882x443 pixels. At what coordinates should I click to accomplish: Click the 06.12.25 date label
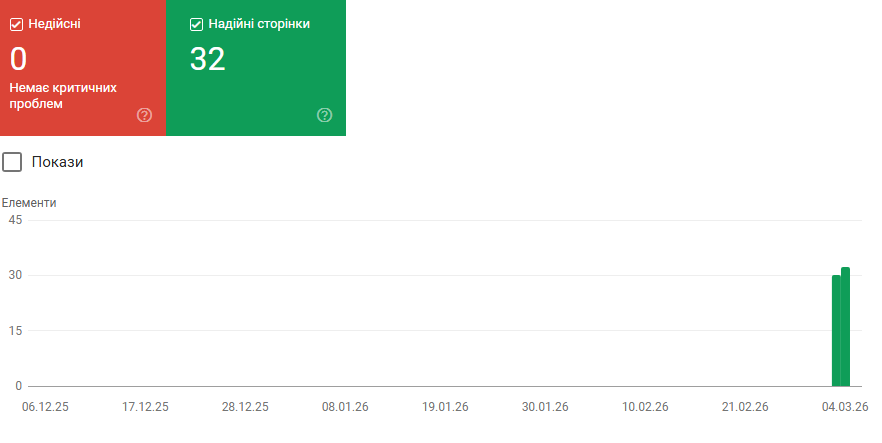point(45,407)
